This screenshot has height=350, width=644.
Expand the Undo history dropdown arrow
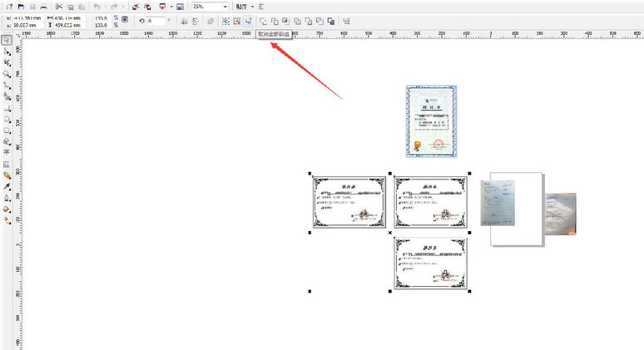click(107, 6)
